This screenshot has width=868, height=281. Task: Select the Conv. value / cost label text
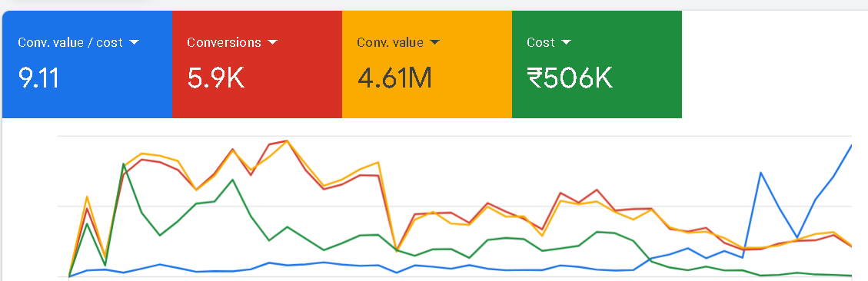point(70,42)
